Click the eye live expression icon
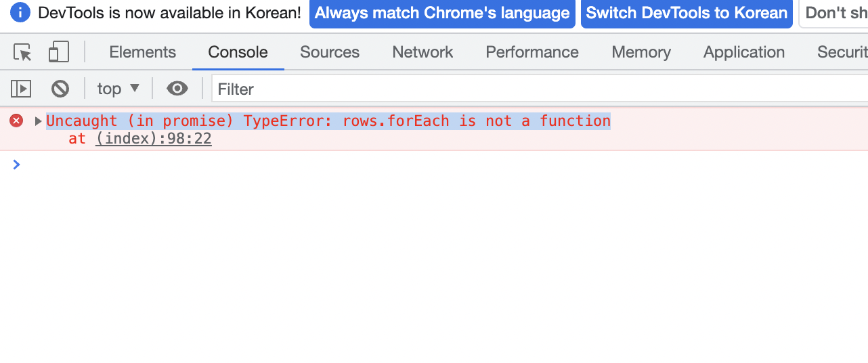Viewport: 868px width, 363px height. (177, 89)
